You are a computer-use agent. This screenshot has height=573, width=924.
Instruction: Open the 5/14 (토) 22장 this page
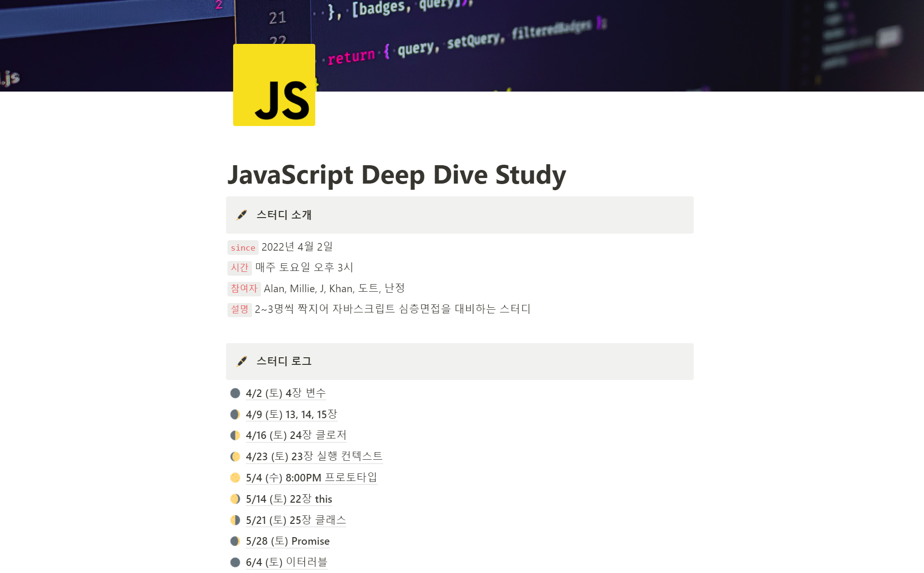point(289,499)
